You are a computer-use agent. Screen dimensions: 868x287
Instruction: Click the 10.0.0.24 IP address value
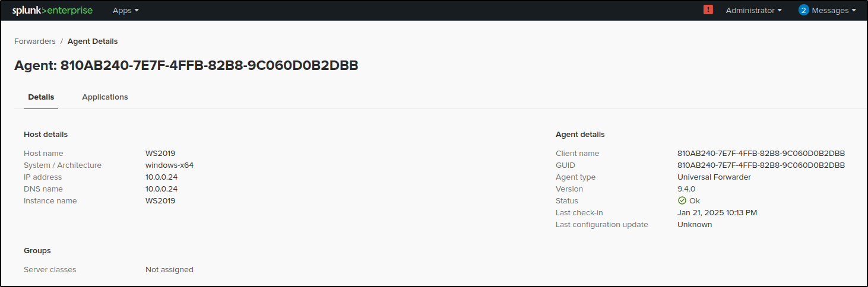click(x=161, y=177)
